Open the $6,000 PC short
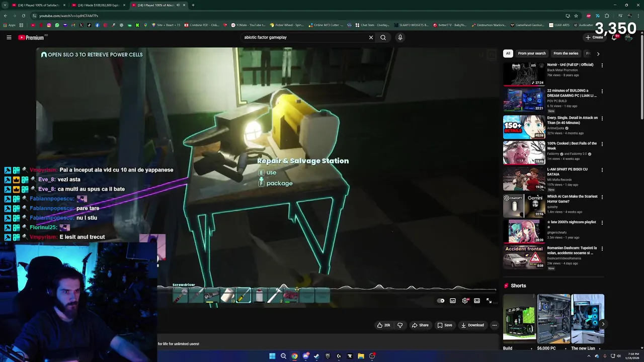The width and height of the screenshot is (644, 362). pyautogui.click(x=553, y=319)
